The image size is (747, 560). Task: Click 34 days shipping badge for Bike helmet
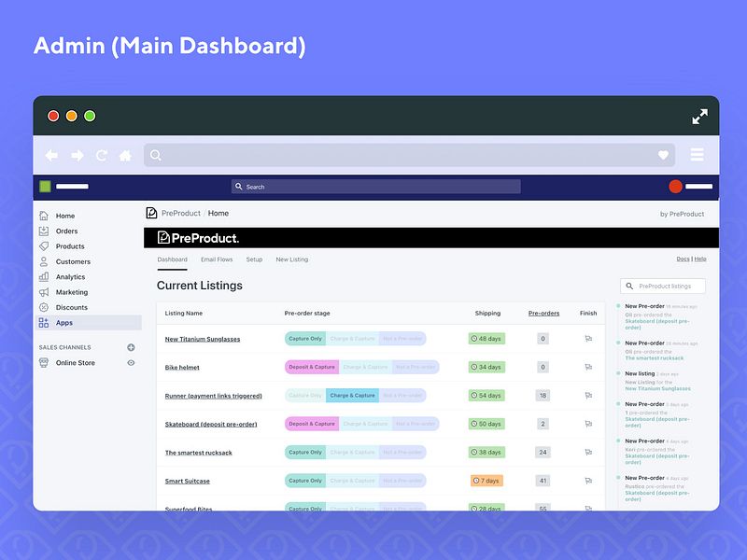(486, 367)
